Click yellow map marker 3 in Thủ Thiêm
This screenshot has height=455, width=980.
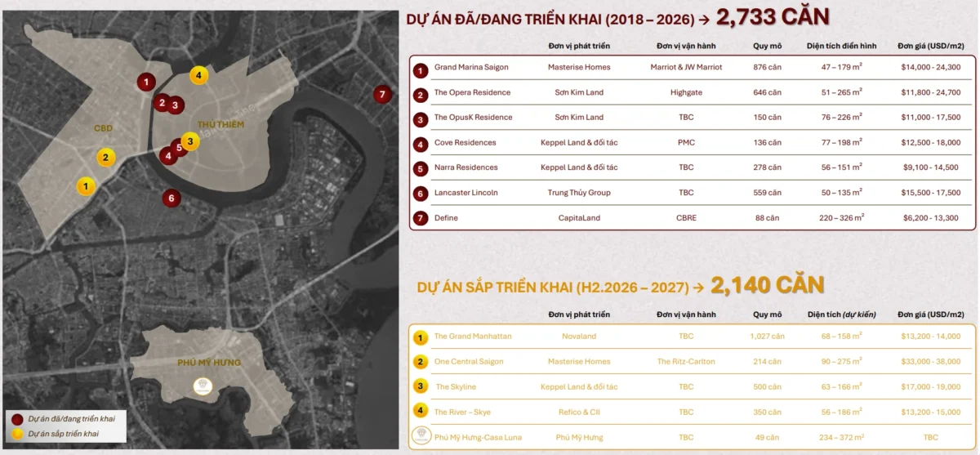tap(189, 141)
